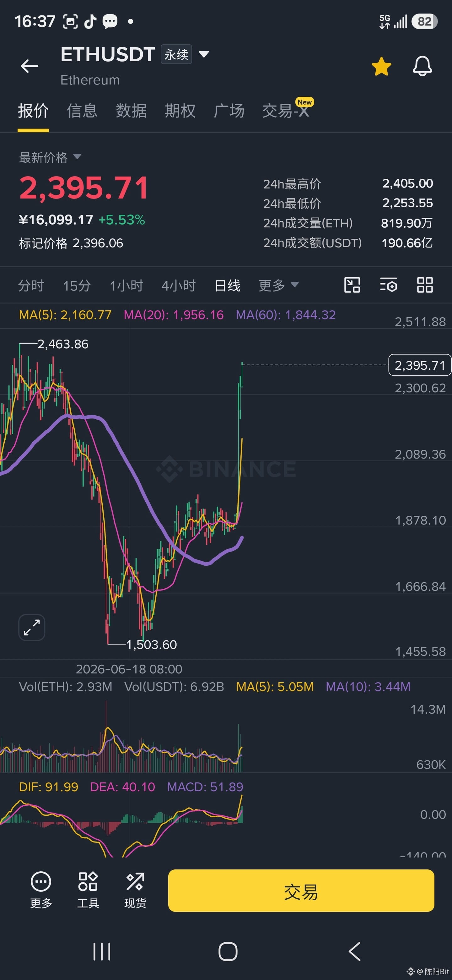Open the 数据 tab

(x=131, y=111)
